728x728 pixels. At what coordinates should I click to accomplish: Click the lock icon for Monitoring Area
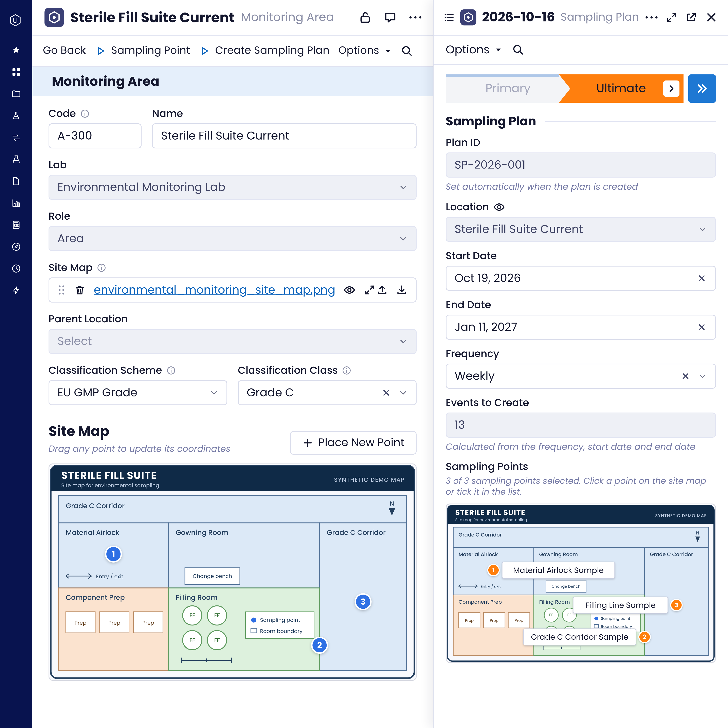coord(365,17)
